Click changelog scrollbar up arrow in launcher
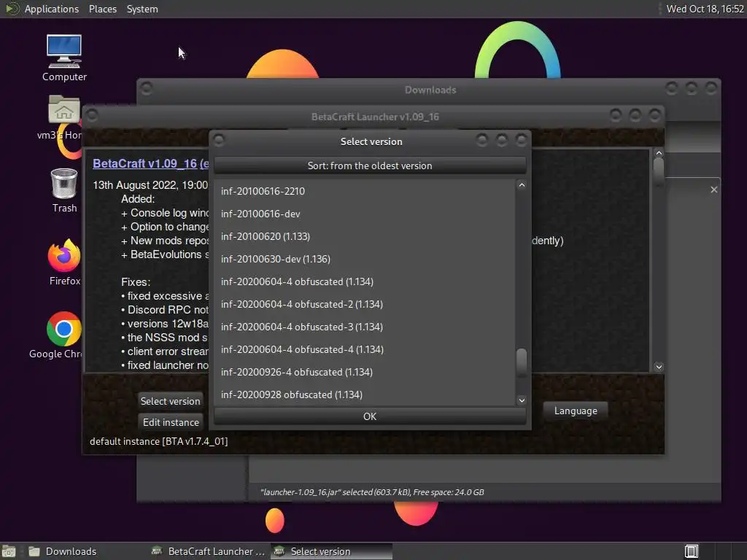Image resolution: width=747 pixels, height=560 pixels. pyautogui.click(x=659, y=153)
